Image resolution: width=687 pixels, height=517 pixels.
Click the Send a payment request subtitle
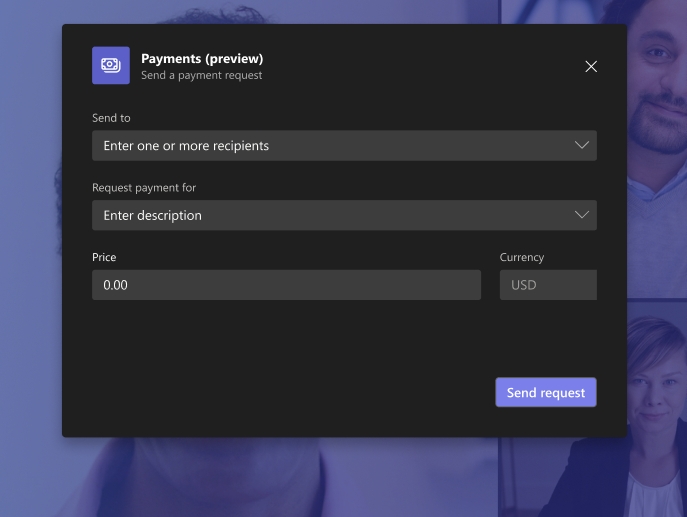pyautogui.click(x=202, y=75)
